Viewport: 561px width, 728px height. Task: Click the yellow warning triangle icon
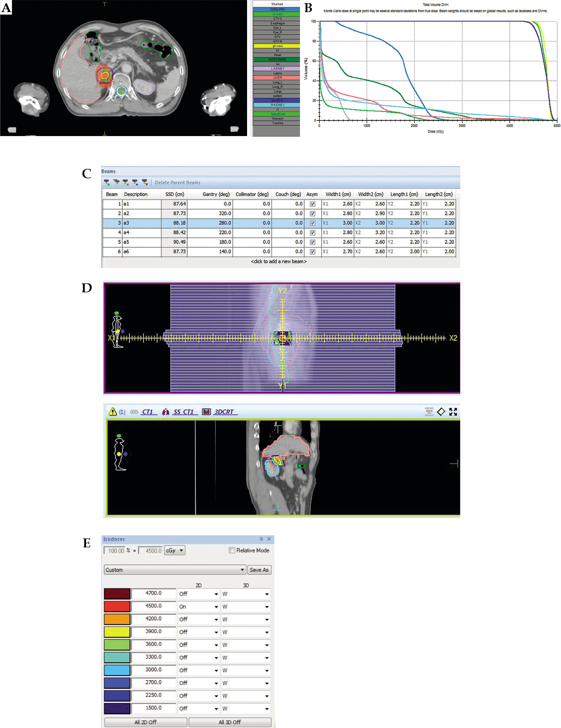click(113, 412)
